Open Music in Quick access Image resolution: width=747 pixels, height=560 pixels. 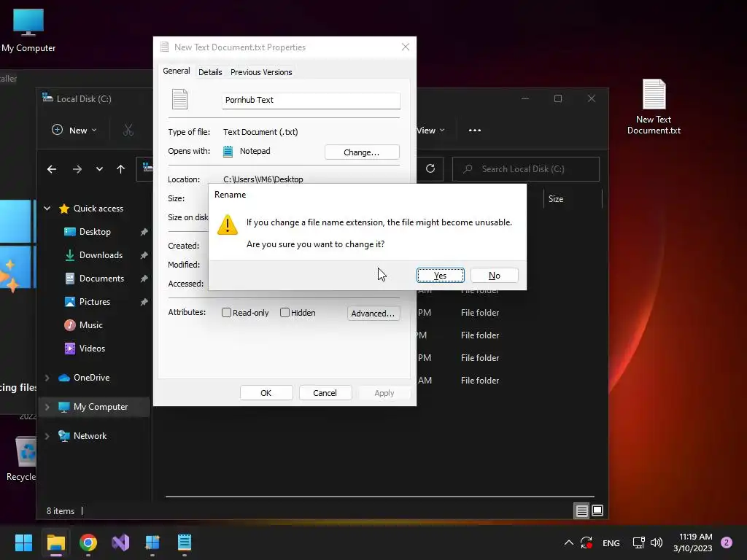point(90,325)
